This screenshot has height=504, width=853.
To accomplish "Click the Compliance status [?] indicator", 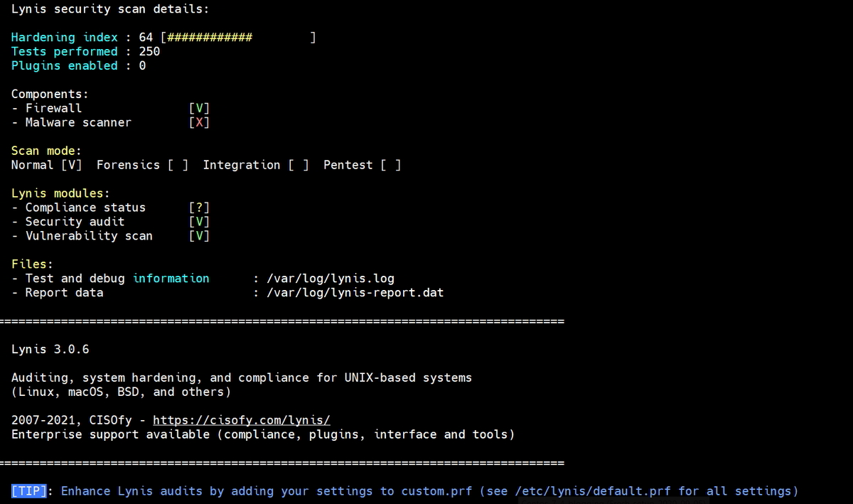I will [x=198, y=207].
